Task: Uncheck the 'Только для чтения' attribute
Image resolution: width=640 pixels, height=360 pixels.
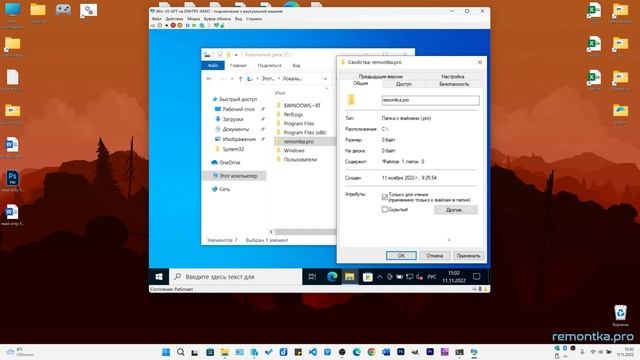Action: pos(384,197)
